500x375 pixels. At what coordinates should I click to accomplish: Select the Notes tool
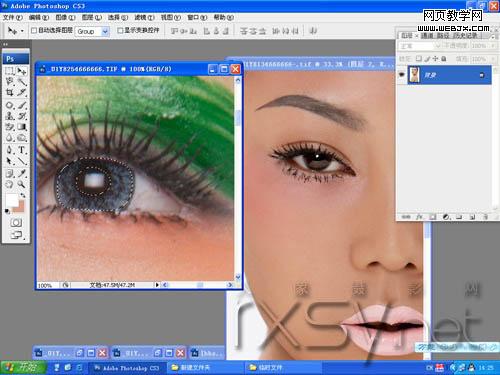tap(10, 173)
